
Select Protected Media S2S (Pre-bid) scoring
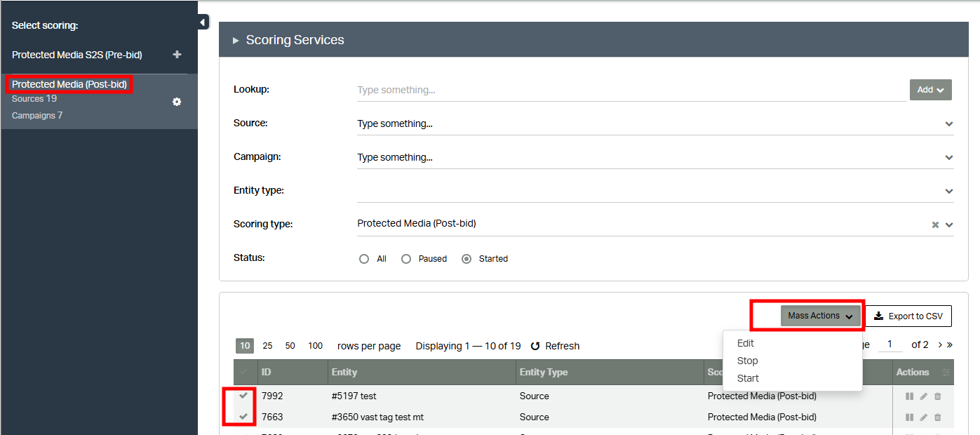tap(77, 55)
